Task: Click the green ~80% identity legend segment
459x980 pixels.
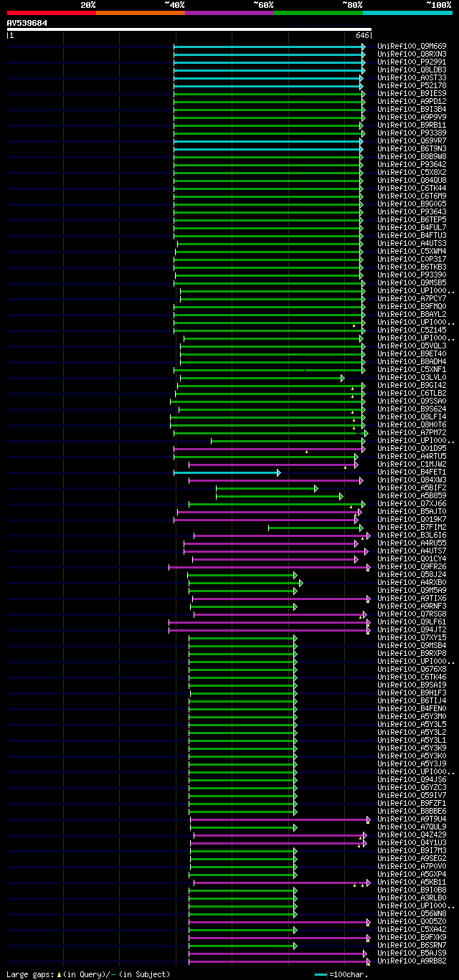Action: (318, 13)
